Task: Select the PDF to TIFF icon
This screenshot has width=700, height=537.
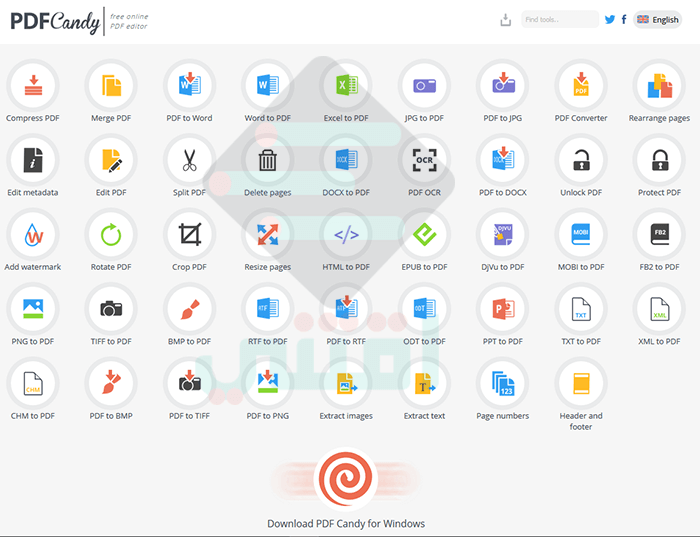Action: tap(190, 383)
